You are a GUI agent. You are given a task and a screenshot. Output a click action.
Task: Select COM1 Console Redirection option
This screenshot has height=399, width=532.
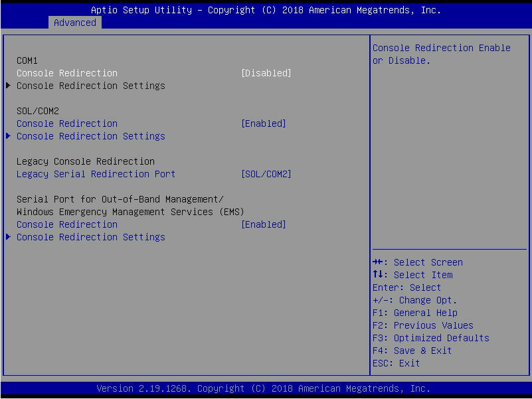pyautogui.click(x=67, y=73)
